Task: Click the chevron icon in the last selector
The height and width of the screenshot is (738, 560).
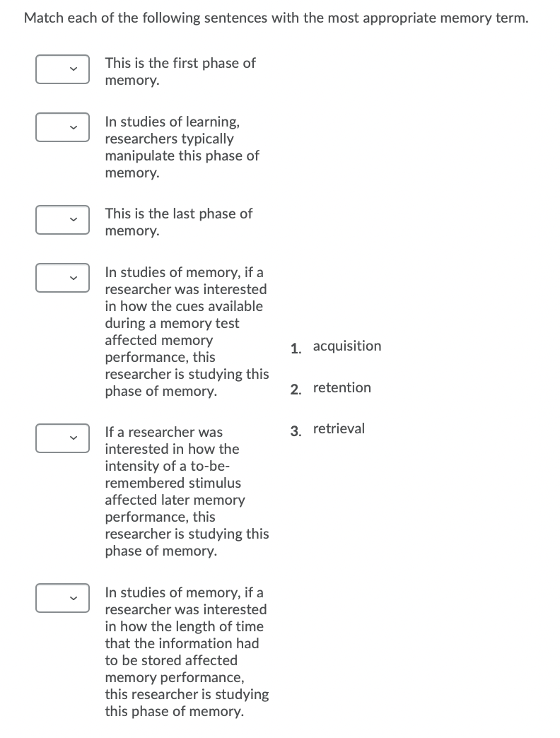Action: point(73,598)
